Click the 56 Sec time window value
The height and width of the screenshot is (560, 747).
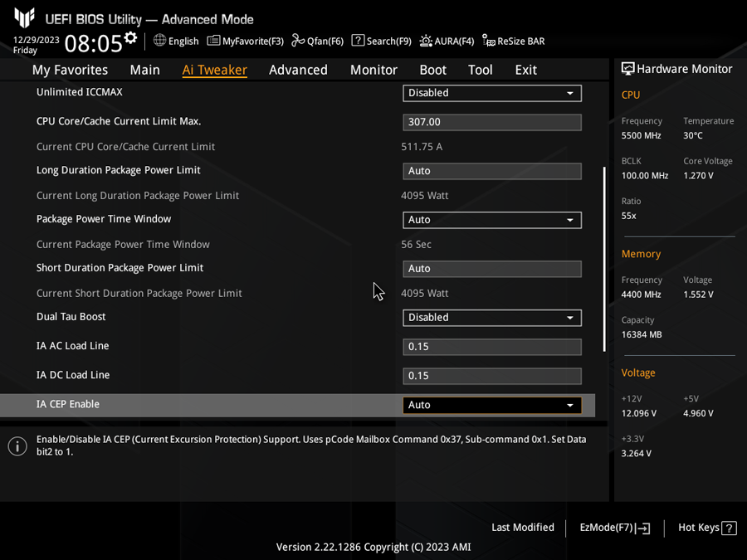416,244
